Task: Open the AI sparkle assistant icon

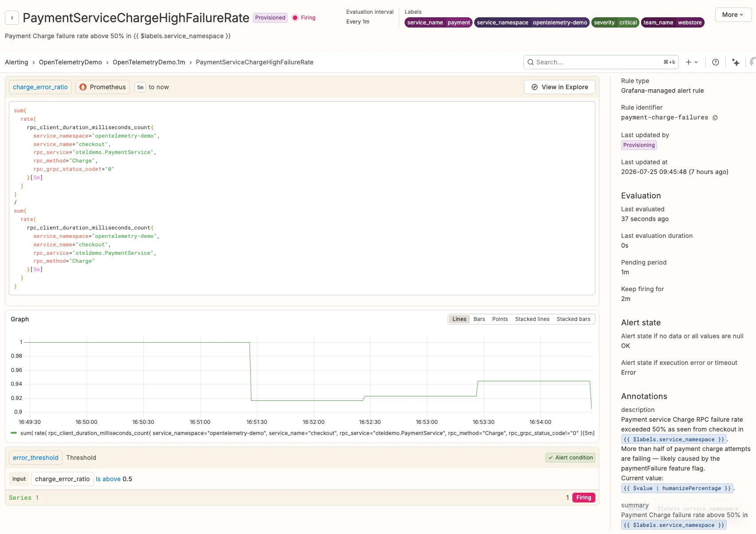Action: point(736,62)
